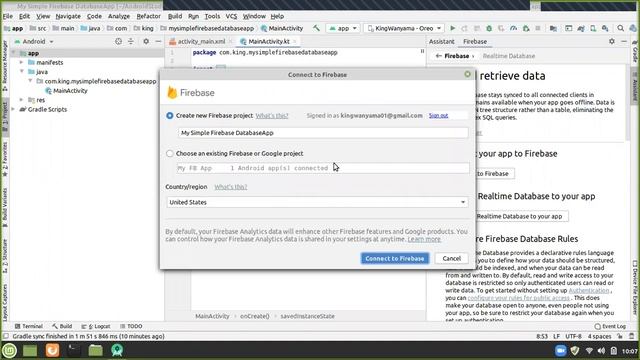The height and width of the screenshot is (360, 640).
Task: Select Create new Firebase project radio
Action: click(x=170, y=116)
